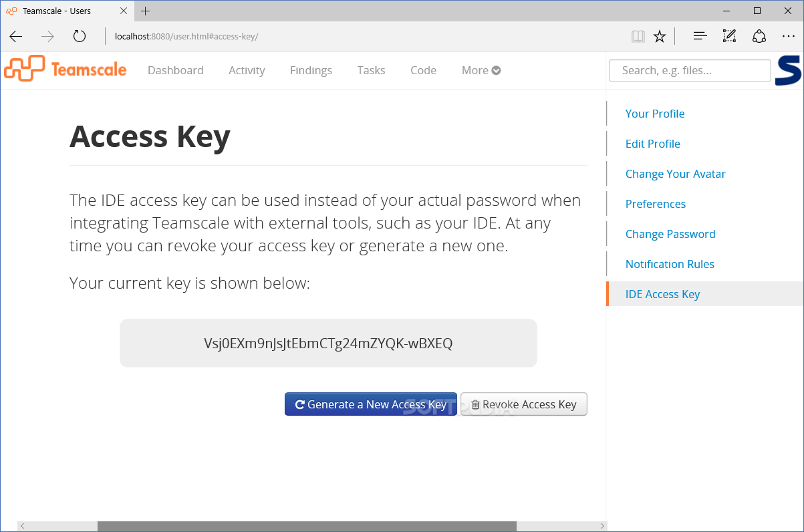Click the Search files input field
Screen dimensions: 804x532
point(690,70)
